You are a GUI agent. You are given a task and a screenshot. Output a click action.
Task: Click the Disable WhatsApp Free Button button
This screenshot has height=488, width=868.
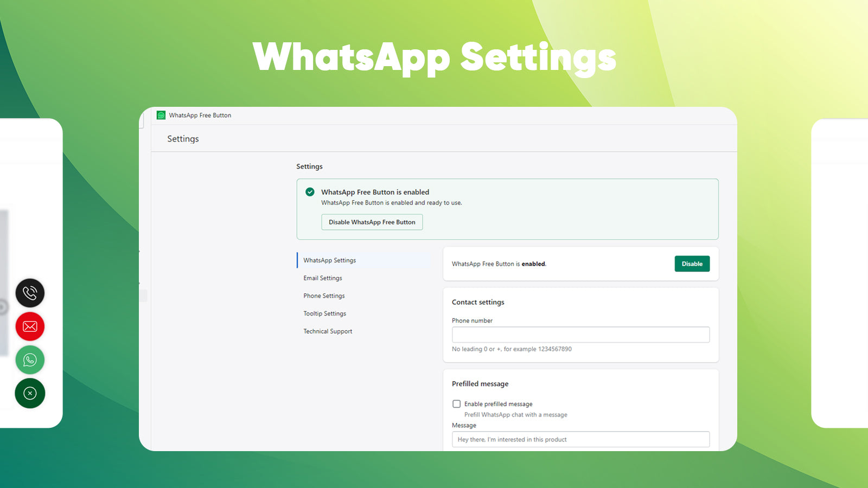pyautogui.click(x=372, y=222)
